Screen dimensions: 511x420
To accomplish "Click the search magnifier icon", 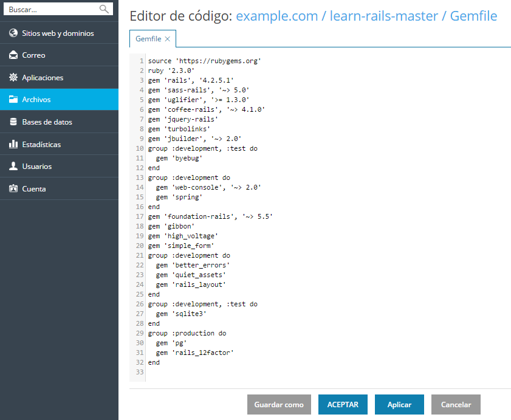I will (104, 9).
